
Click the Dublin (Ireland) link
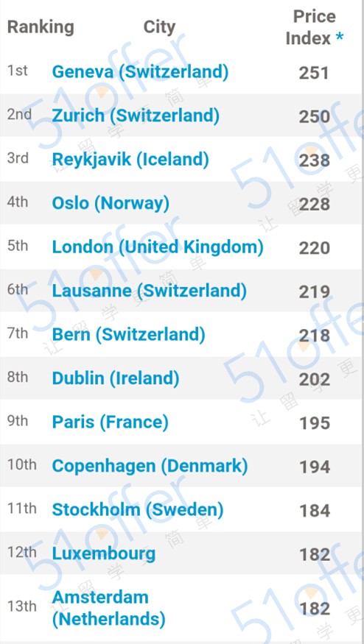click(116, 378)
